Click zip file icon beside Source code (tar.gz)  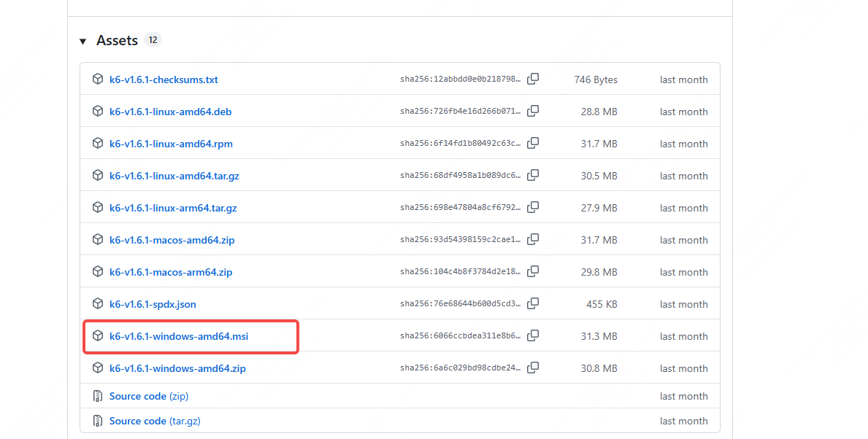tap(98, 421)
